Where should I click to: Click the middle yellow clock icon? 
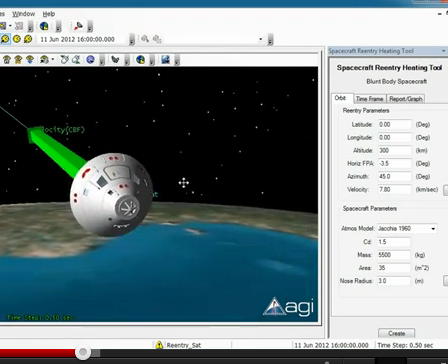tap(17, 39)
